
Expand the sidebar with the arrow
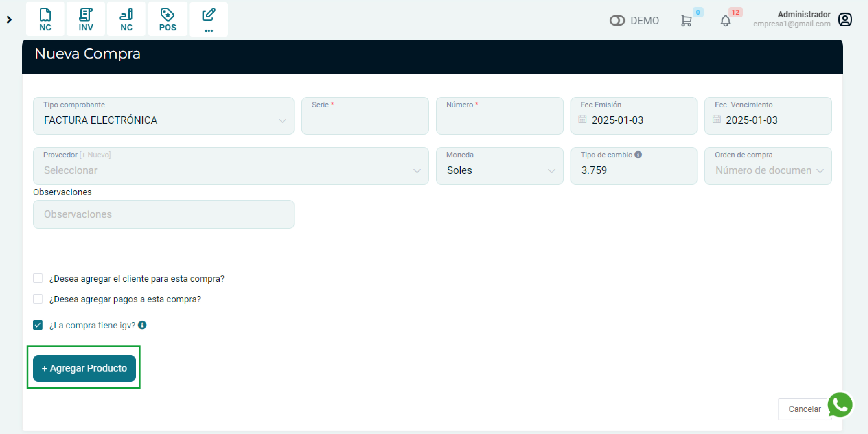pyautogui.click(x=9, y=20)
